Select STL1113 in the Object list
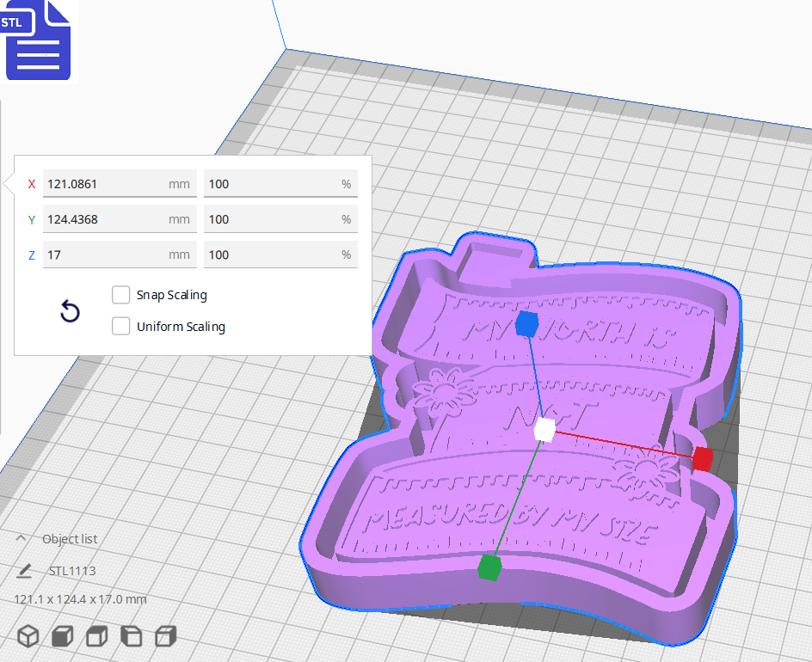 coord(71,570)
